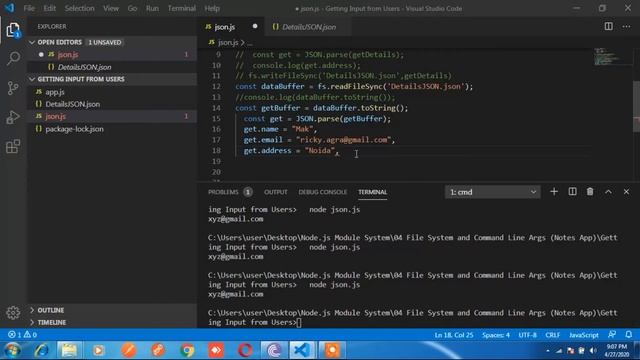The image size is (640, 360).
Task: Open the Edit menu
Action: point(49,8)
